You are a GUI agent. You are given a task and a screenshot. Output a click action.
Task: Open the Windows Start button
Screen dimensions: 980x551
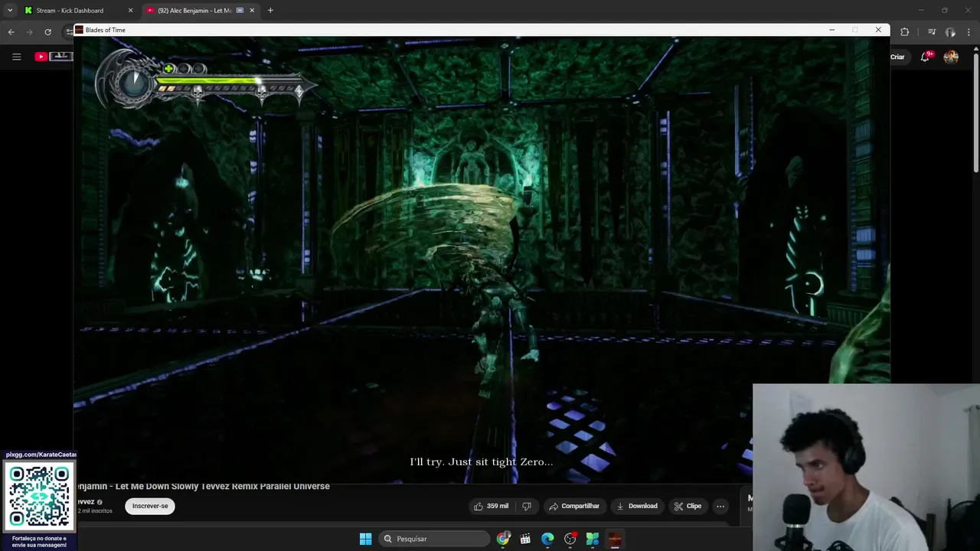(366, 539)
